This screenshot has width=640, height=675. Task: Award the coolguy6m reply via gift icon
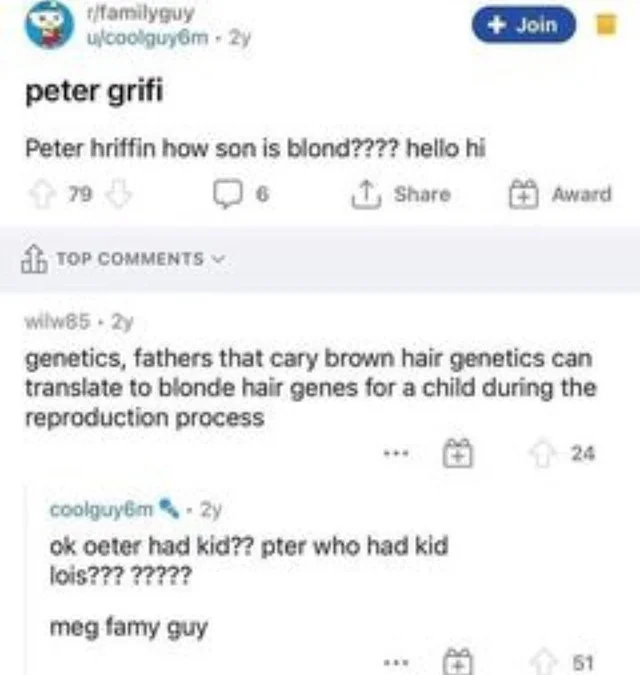tap(458, 662)
